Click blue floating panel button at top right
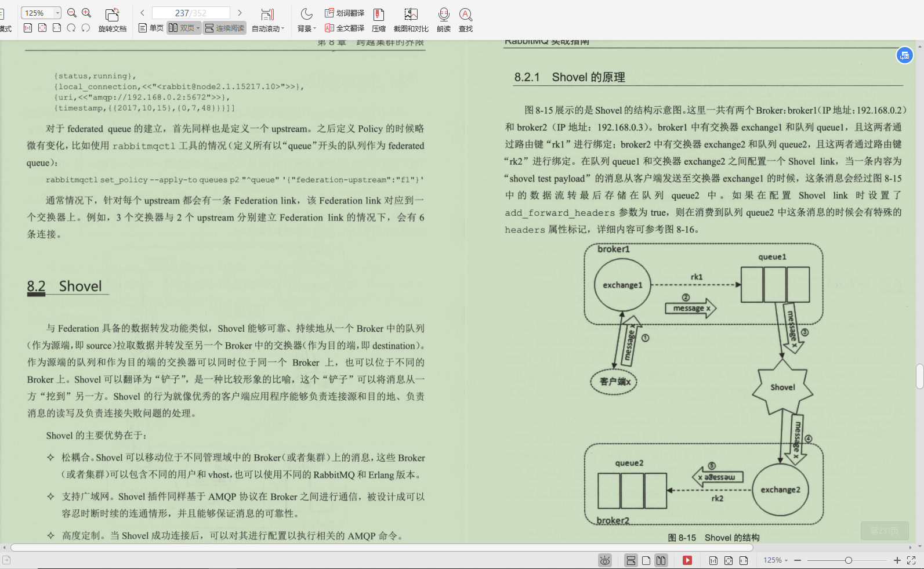Viewport: 924px width, 569px height. (x=905, y=55)
